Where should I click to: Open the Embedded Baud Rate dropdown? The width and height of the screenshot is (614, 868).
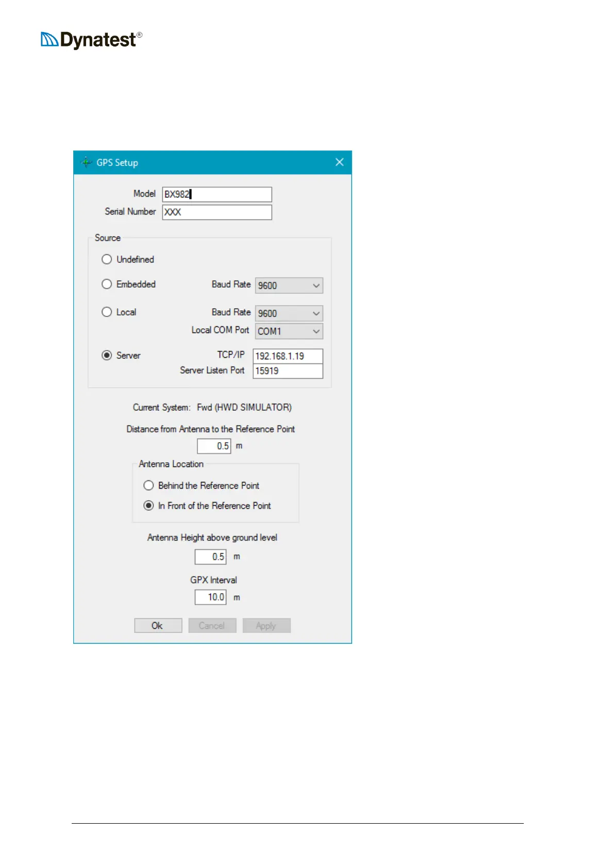pos(289,286)
